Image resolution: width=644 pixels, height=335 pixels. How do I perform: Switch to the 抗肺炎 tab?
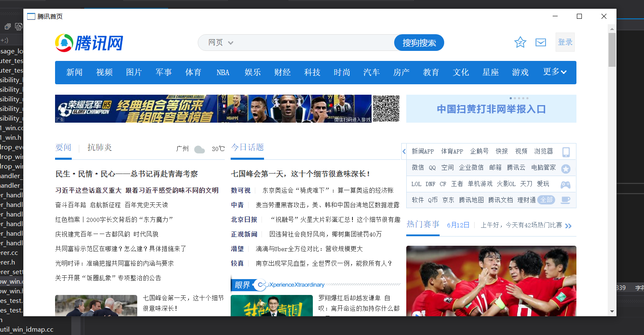pyautogui.click(x=100, y=147)
